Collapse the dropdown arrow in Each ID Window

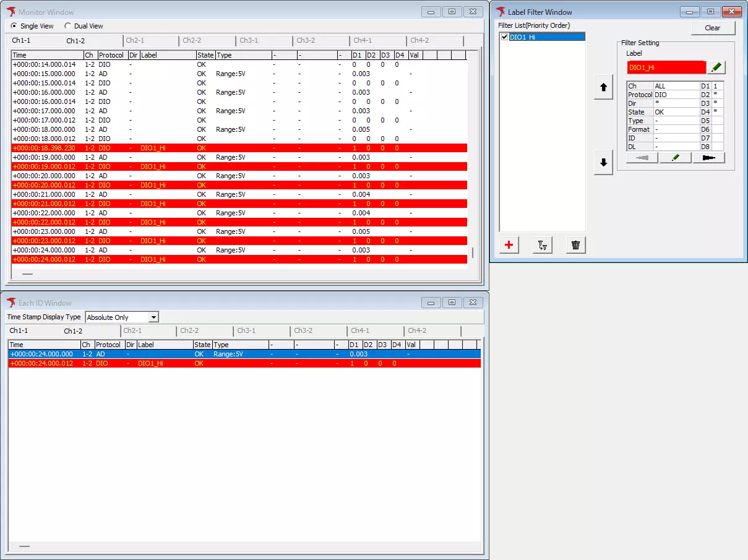(153, 317)
